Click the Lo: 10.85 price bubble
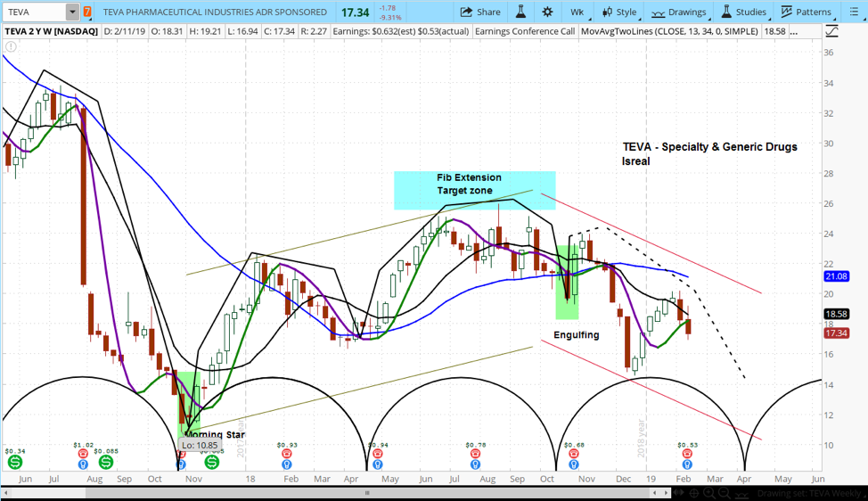Viewport: 868px width, 501px height. pos(200,445)
